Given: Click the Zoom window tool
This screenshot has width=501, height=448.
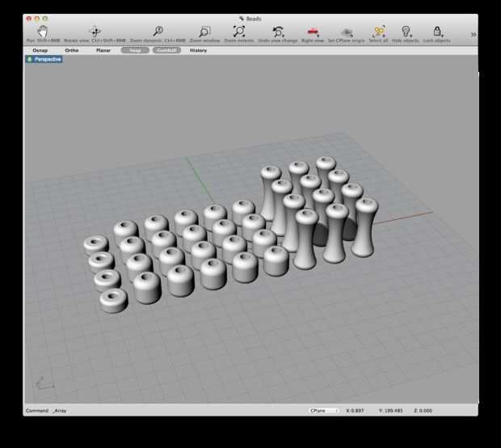Looking at the screenshot, I should [204, 32].
